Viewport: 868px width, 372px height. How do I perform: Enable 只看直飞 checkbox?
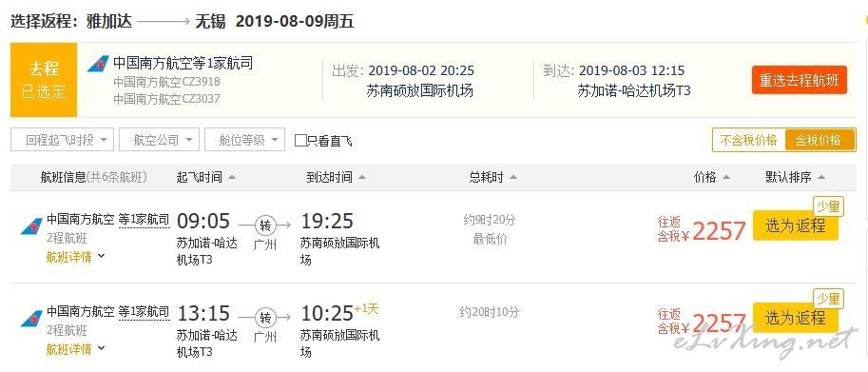point(300,141)
